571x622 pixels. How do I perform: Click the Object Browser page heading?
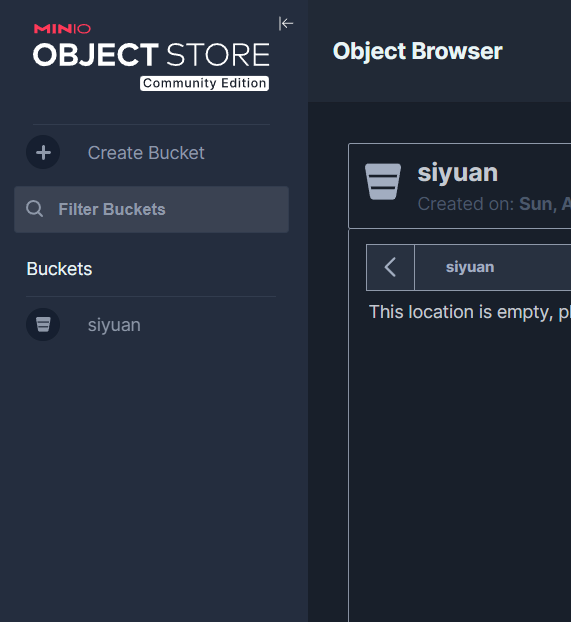(x=417, y=51)
